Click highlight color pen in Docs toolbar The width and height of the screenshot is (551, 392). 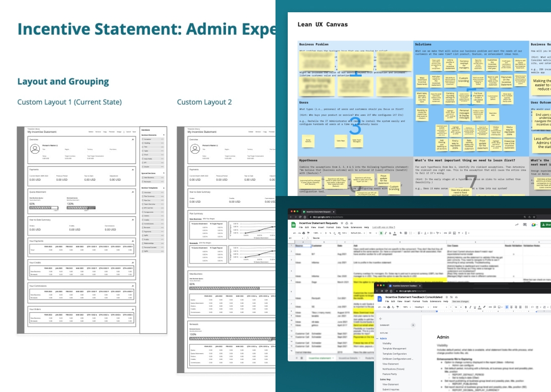[484, 307]
